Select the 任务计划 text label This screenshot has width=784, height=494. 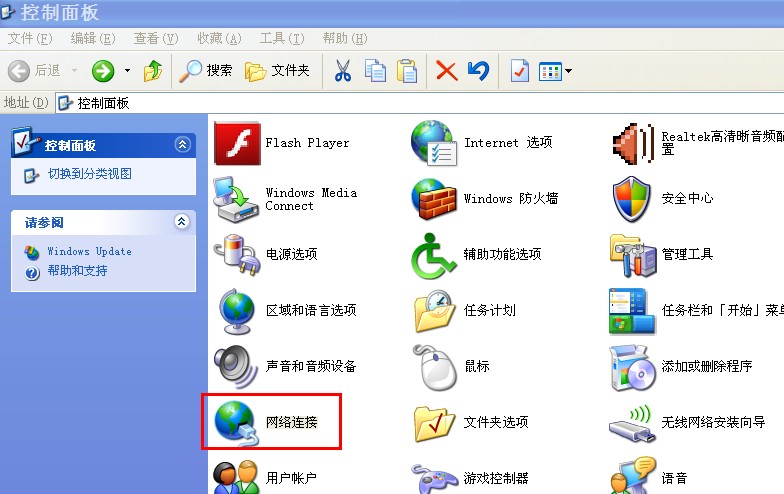(490, 310)
